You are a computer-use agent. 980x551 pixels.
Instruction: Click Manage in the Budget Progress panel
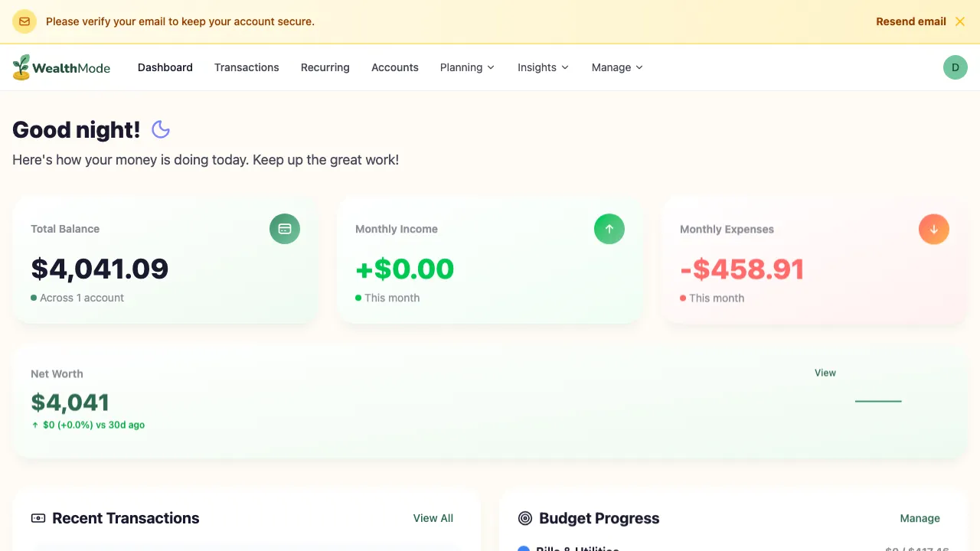[920, 518]
